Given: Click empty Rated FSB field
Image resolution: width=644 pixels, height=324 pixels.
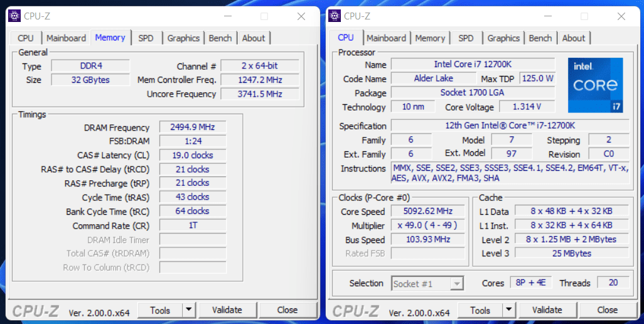Looking at the screenshot, I should pos(427,254).
